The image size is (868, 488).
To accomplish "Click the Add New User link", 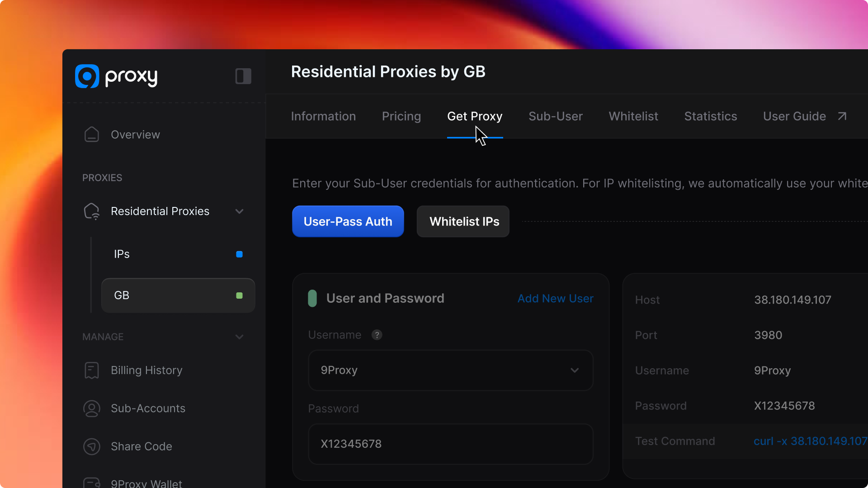I will (555, 298).
